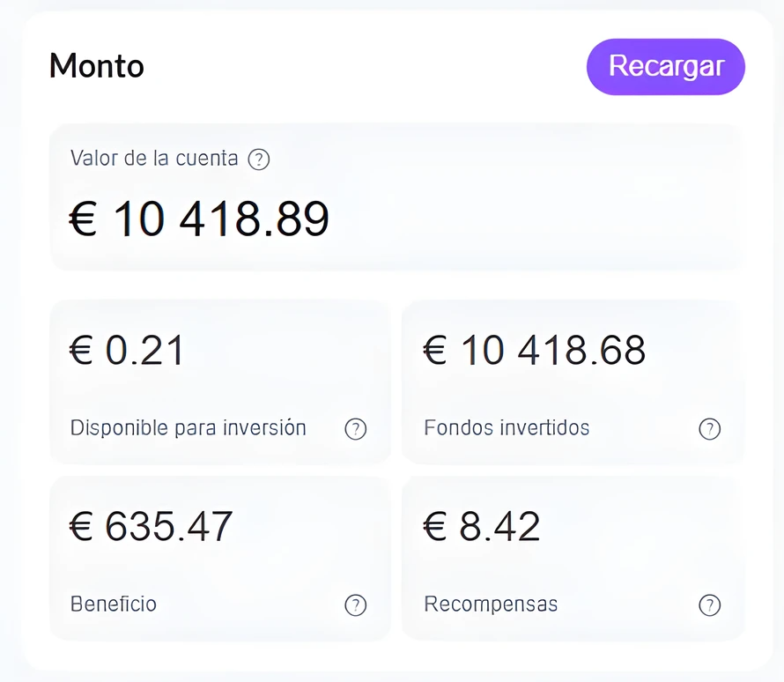This screenshot has height=682, width=784.
Task: Click the Recompensas label text
Action: tap(491, 604)
